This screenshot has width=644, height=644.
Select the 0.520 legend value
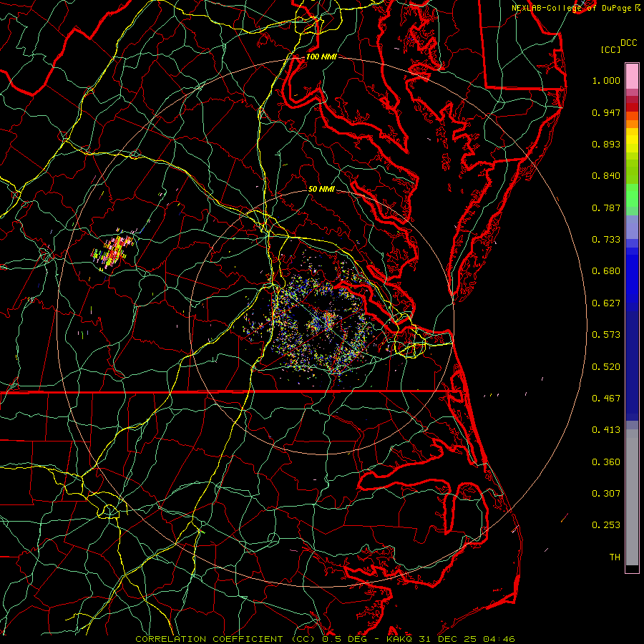(x=606, y=367)
